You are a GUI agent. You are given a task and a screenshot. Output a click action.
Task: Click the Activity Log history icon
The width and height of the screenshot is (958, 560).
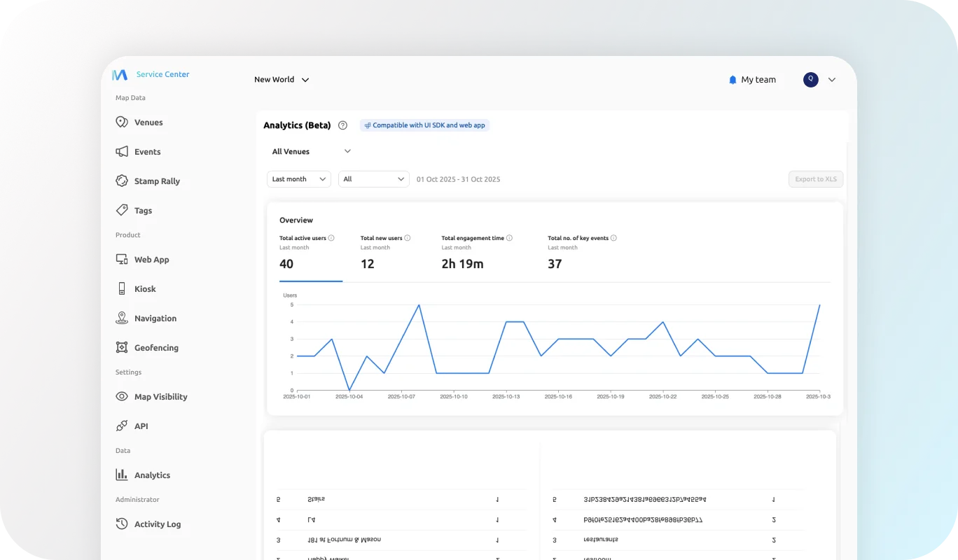(122, 524)
